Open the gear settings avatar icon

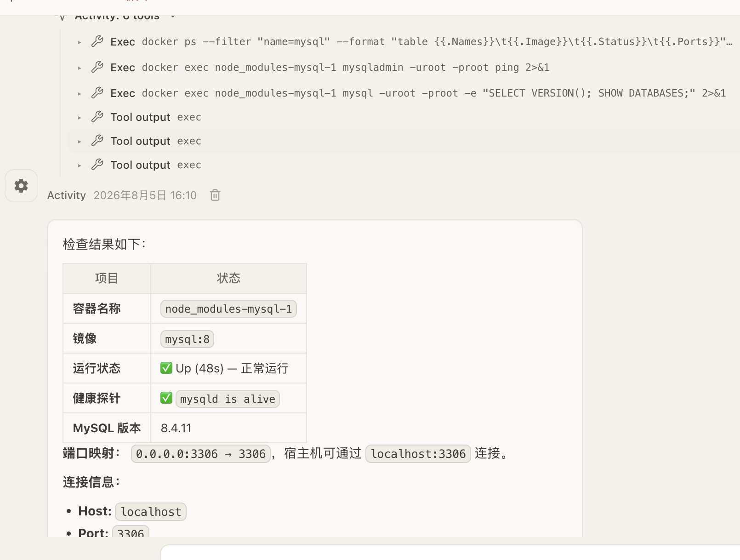tap(21, 186)
